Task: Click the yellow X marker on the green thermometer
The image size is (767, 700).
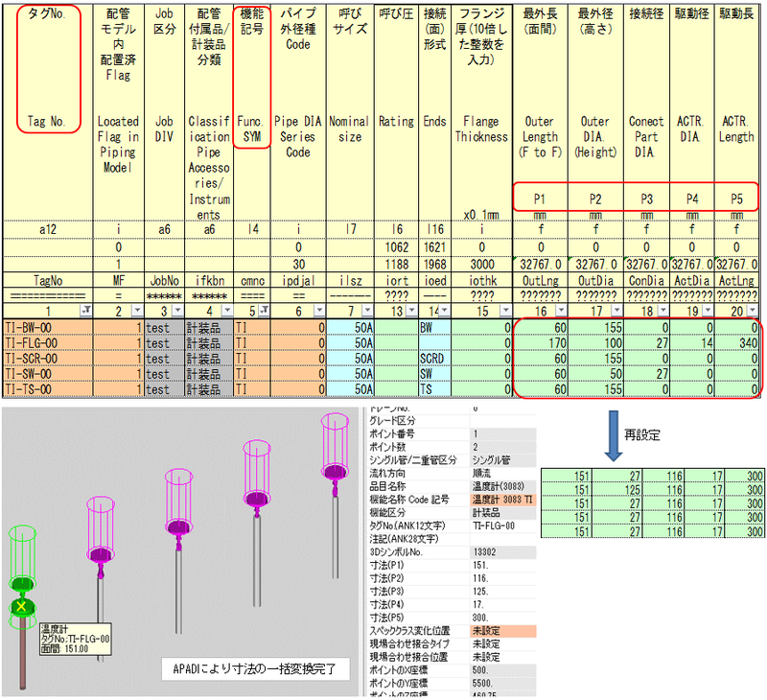Action: (x=21, y=606)
